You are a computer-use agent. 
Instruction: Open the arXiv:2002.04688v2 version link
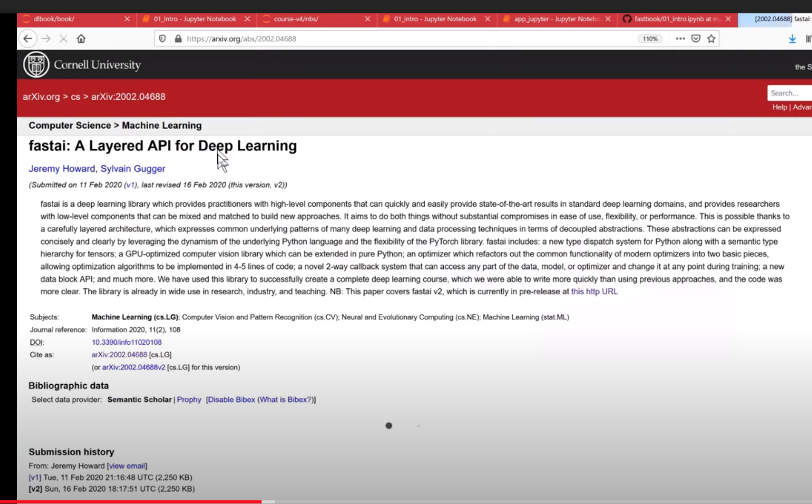pyautogui.click(x=134, y=367)
